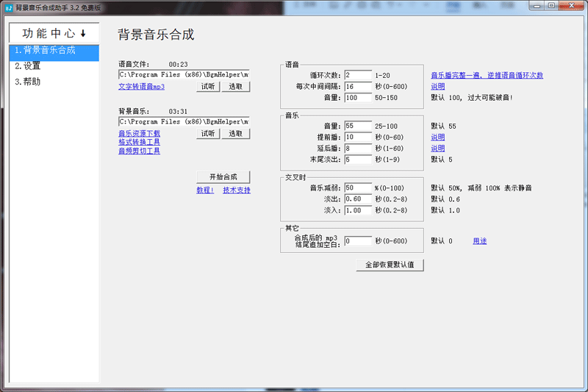Open the 2.设置 sidebar item
The image size is (588, 392).
pyautogui.click(x=28, y=66)
